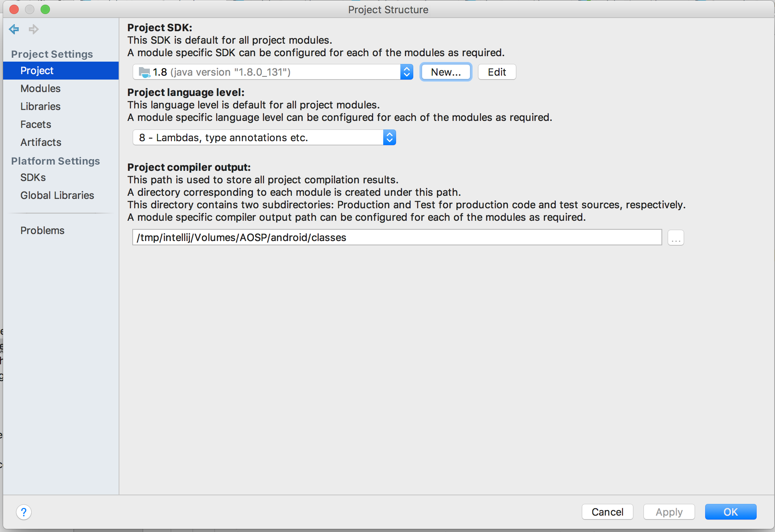
Task: Click the back navigation arrow
Action: [14, 29]
